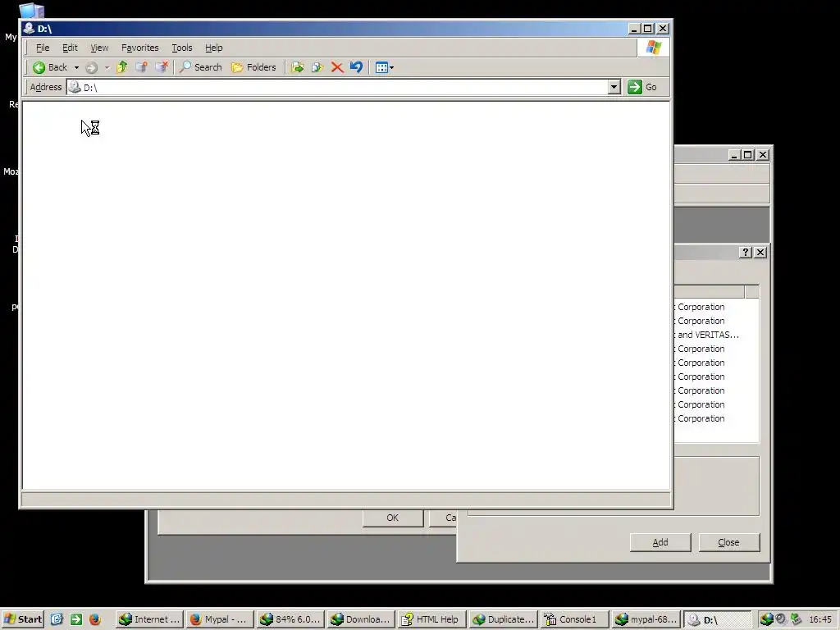Open the Favorites menu
This screenshot has height=630, width=840.
point(139,48)
